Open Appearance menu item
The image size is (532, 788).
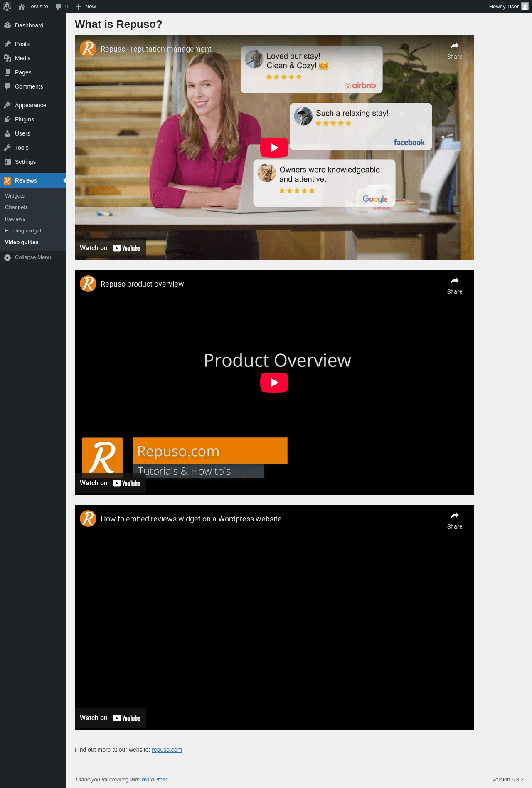click(33, 105)
